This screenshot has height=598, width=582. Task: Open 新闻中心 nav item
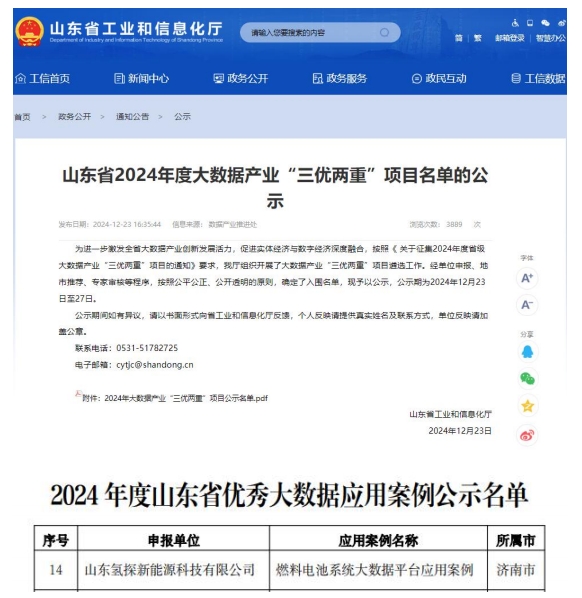[x=141, y=79]
